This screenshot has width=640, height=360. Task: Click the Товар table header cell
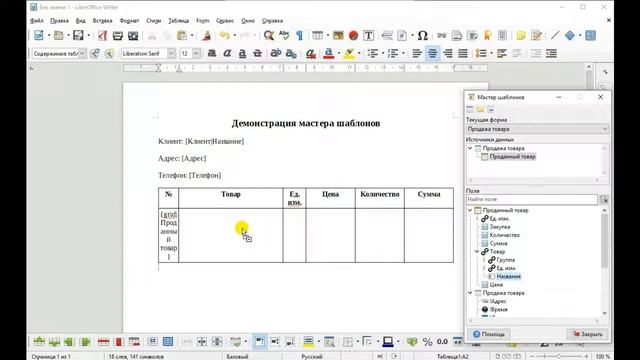[x=231, y=198]
